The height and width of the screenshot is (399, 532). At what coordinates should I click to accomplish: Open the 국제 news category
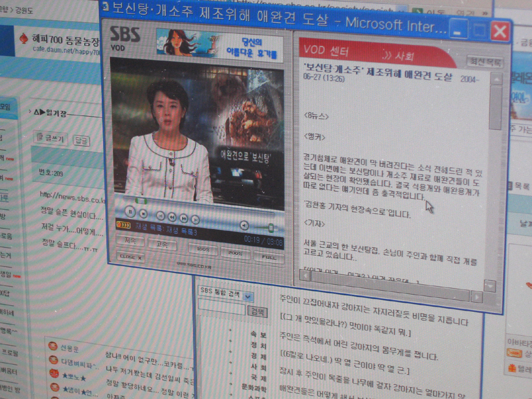click(x=259, y=378)
